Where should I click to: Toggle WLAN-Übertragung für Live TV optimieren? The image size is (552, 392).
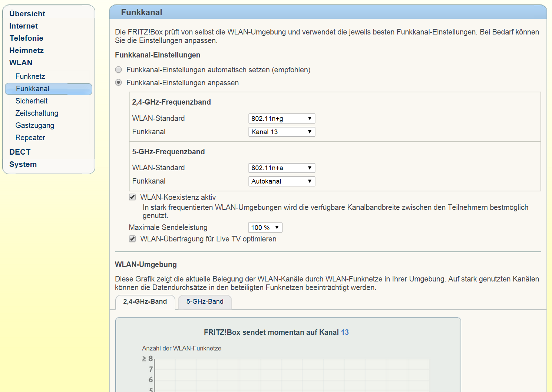click(x=132, y=239)
